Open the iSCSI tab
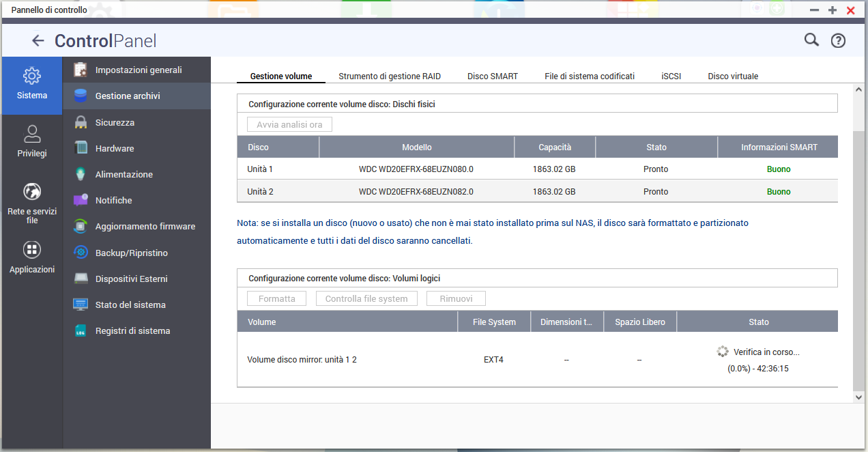The height and width of the screenshot is (452, 868). coord(671,76)
